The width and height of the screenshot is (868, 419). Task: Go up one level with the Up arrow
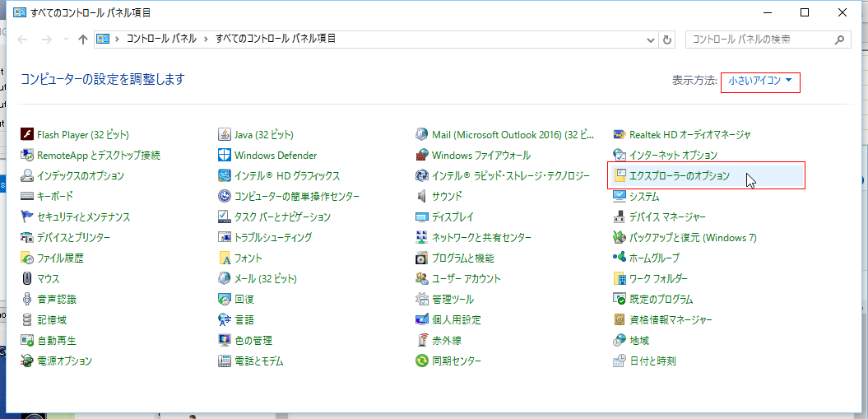coord(83,40)
